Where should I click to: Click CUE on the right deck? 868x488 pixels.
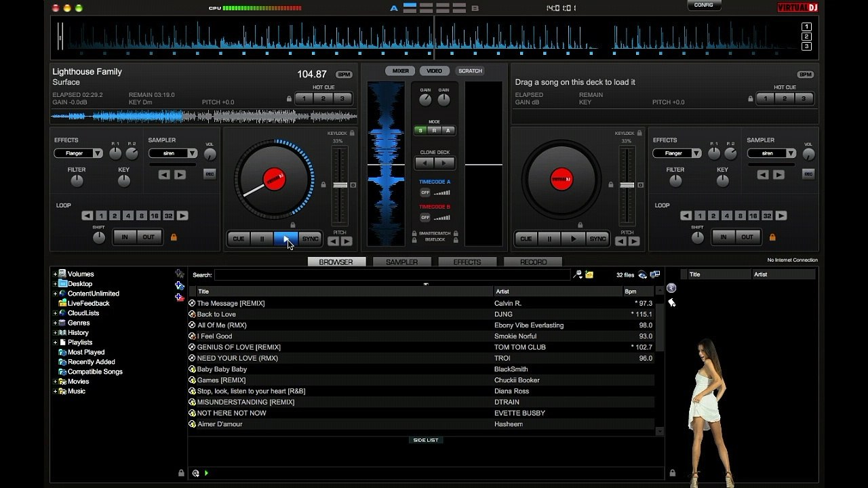click(526, 239)
